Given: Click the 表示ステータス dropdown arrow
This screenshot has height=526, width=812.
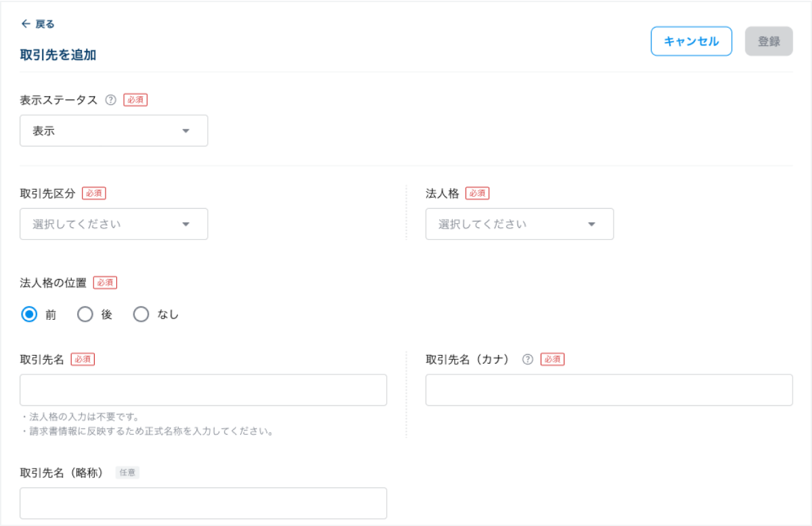Looking at the screenshot, I should click(186, 131).
